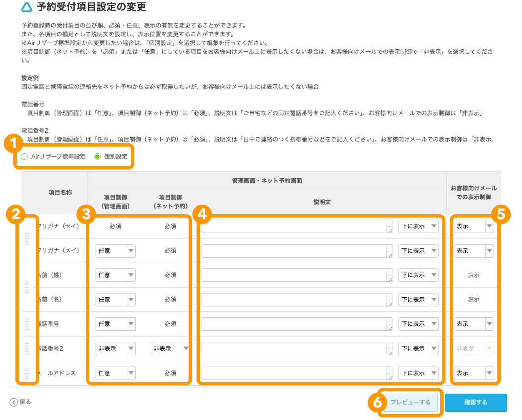The height and width of the screenshot is (420, 522).
Task: Click the drag handle beside 電話番号
Action: coord(27,324)
